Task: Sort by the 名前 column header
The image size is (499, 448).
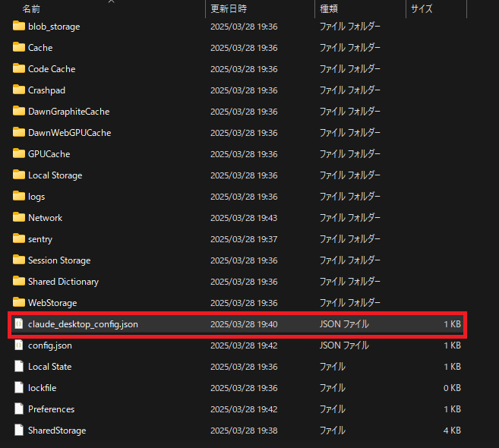Action: pyautogui.click(x=31, y=9)
